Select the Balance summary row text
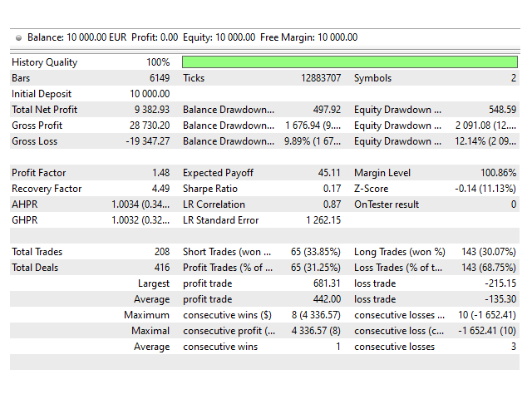The width and height of the screenshot is (532, 399). coord(192,37)
